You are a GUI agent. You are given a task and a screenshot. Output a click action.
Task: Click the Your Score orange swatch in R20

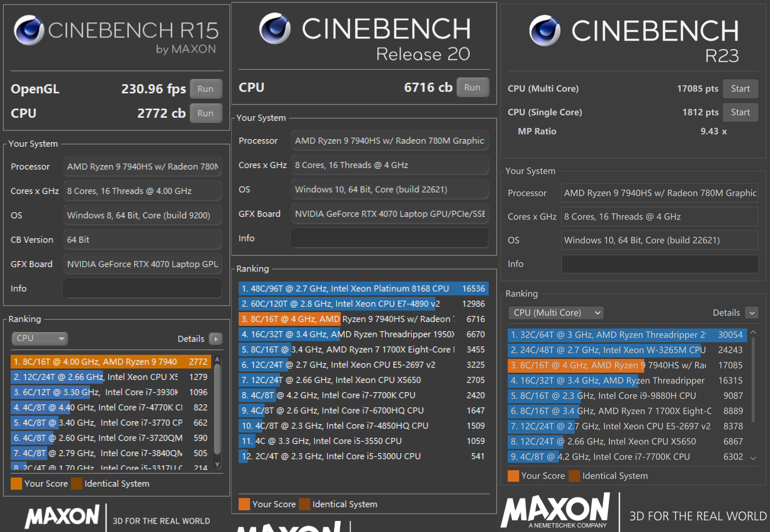[244, 504]
